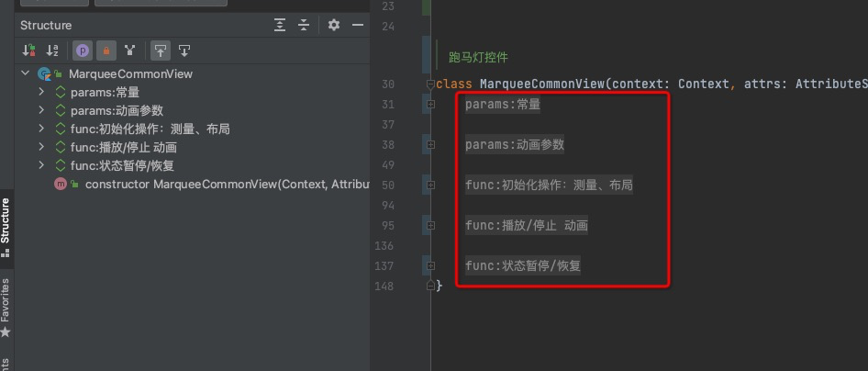Image resolution: width=868 pixels, height=371 pixels.
Task: Expand the func:状态暂停/恢复 tree node
Action: point(41,164)
